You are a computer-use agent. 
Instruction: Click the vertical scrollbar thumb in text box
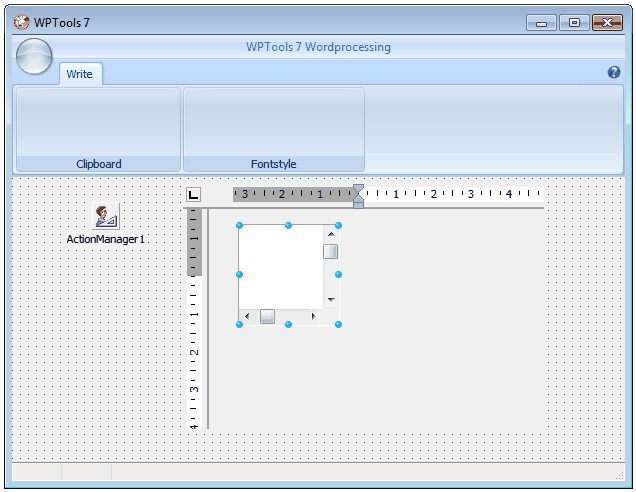click(330, 251)
